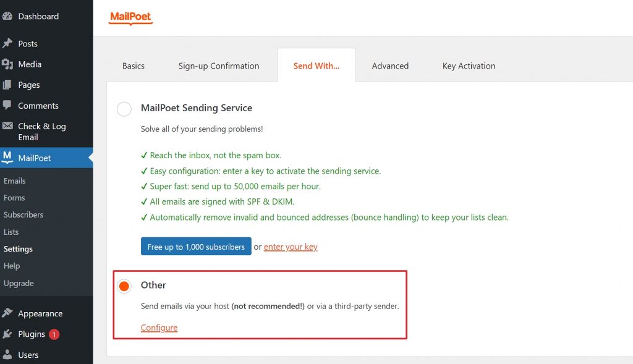Open Subscribers in the MailPoet submenu
Screen dimensions: 633x364
(x=23, y=214)
